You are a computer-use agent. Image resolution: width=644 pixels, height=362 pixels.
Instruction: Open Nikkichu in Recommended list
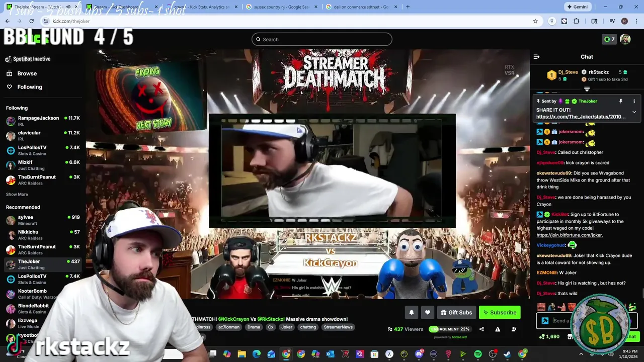(43, 235)
